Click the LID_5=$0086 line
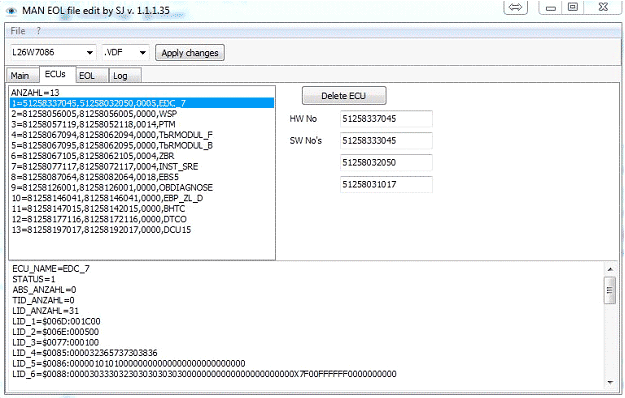The width and height of the screenshot is (625, 398). [x=129, y=363]
